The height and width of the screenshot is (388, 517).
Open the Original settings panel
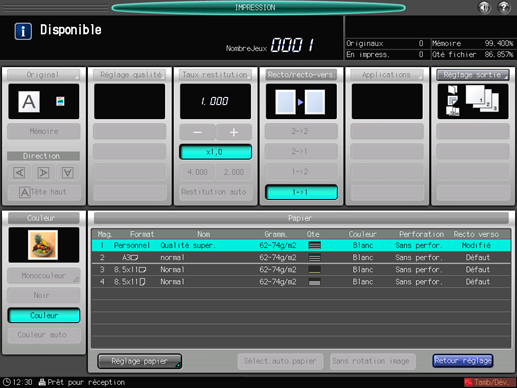(44, 75)
